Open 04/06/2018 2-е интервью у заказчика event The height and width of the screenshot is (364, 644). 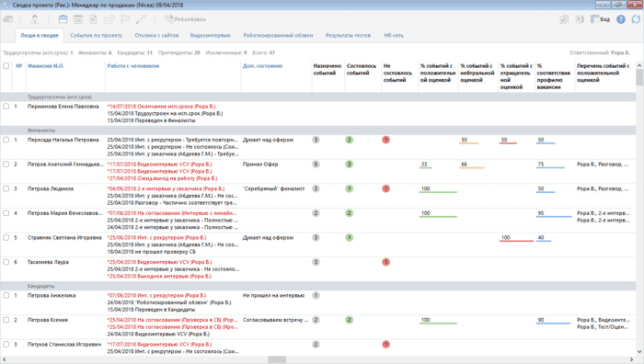166,188
